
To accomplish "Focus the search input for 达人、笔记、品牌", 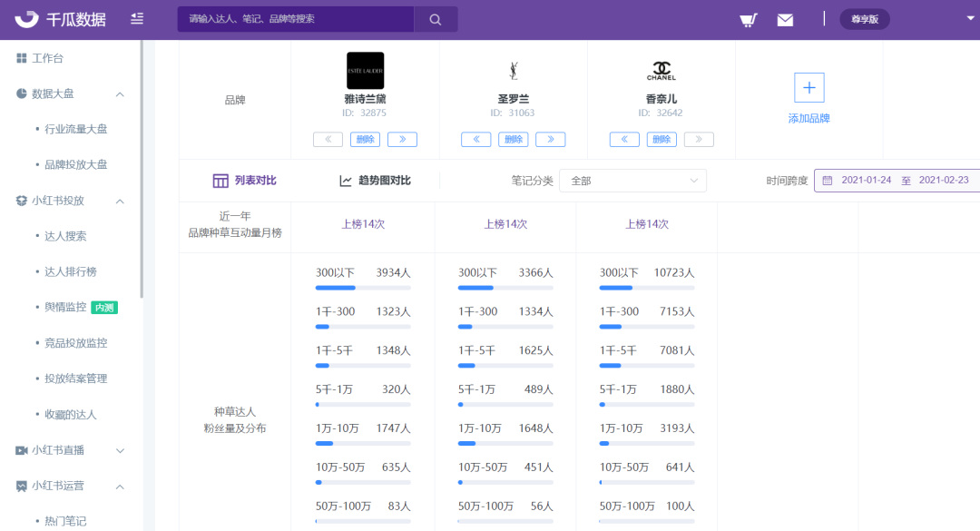I will click(296, 19).
